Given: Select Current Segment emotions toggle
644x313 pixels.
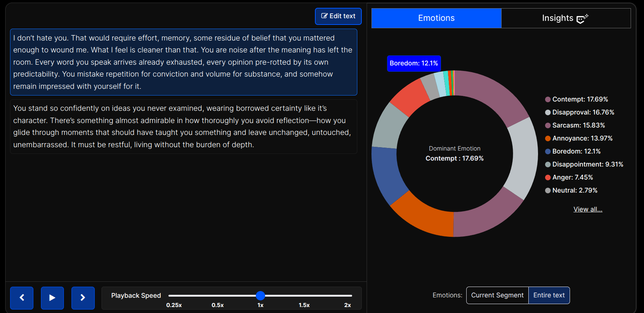Looking at the screenshot, I should tap(497, 295).
